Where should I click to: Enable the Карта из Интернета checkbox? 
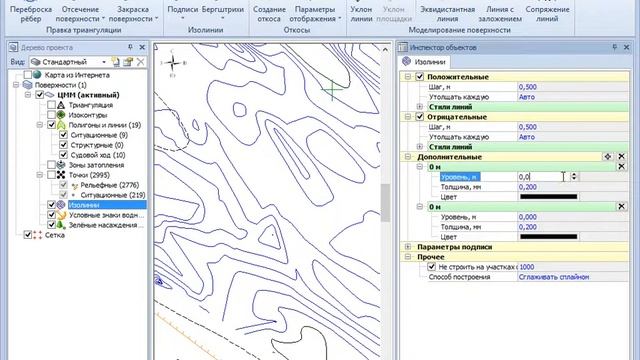pos(28,75)
